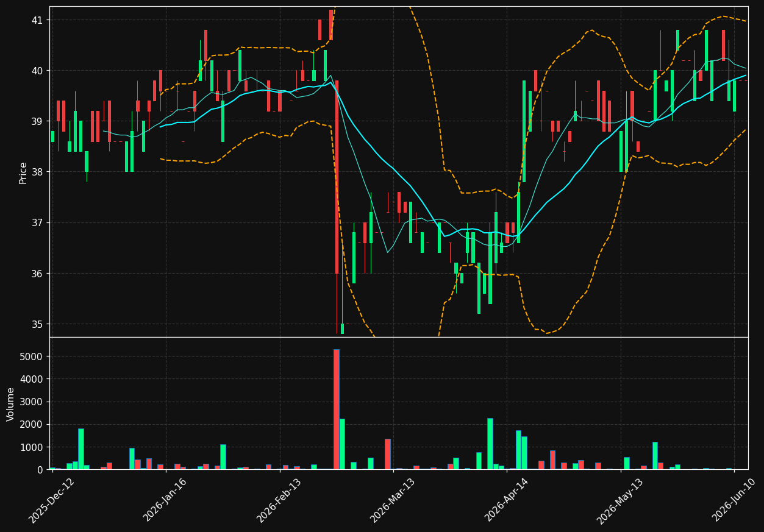Click the 2026-Jun-10 date label
764x532 pixels.
pos(734,500)
